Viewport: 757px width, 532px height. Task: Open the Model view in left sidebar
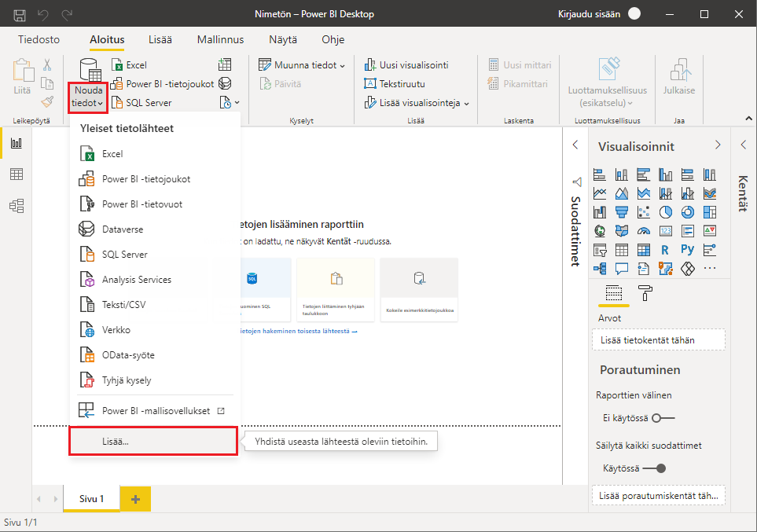pos(16,205)
